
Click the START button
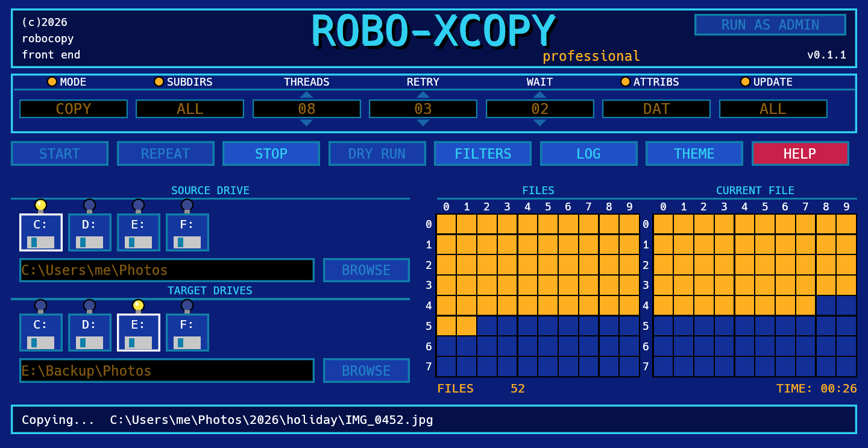coord(60,153)
